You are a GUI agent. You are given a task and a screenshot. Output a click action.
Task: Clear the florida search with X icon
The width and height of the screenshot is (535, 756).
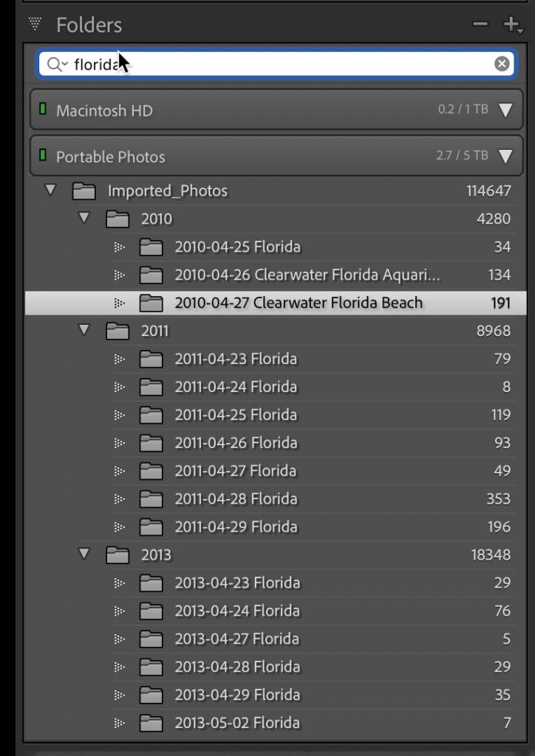502,64
